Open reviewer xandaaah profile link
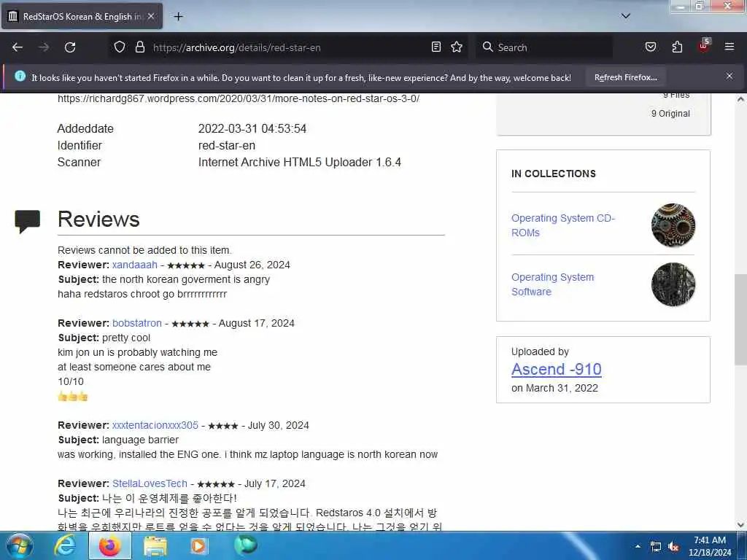The width and height of the screenshot is (747, 560). pos(135,265)
